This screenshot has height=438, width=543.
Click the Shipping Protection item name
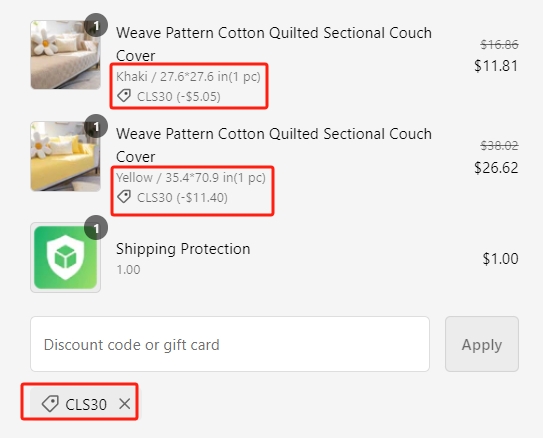pyautogui.click(x=183, y=249)
